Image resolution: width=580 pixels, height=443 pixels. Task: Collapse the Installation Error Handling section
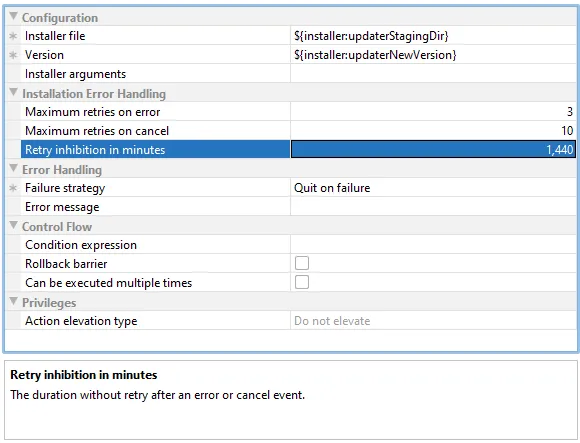point(13,92)
